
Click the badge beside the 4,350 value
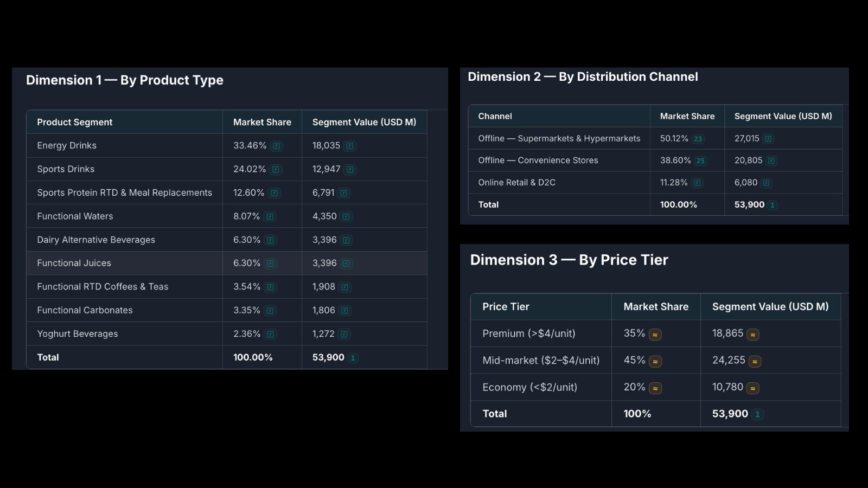tap(346, 217)
